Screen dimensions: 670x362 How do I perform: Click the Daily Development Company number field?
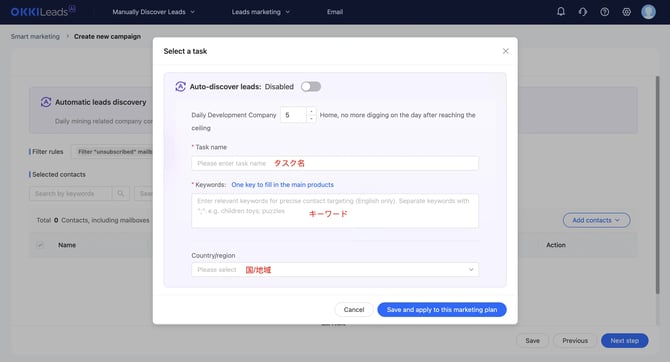tap(293, 115)
